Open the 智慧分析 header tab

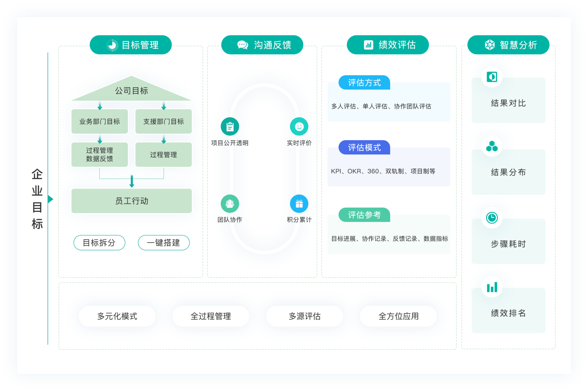(x=508, y=45)
